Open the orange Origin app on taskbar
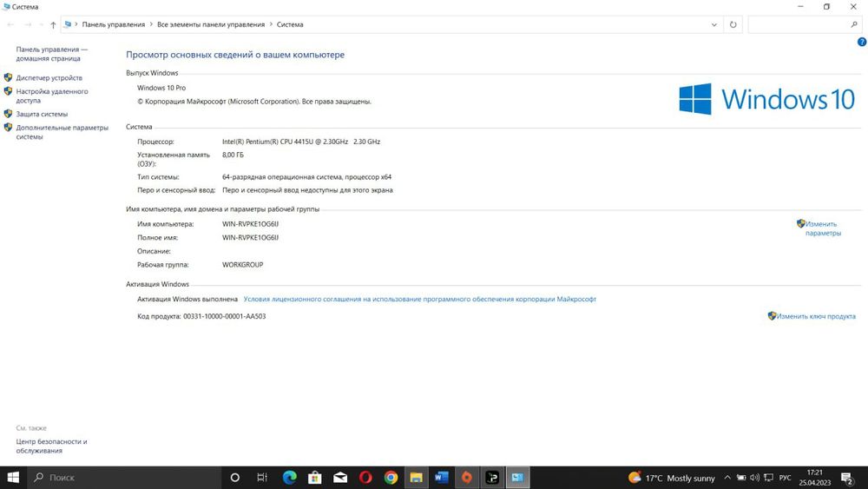868x489 pixels. pos(467,478)
